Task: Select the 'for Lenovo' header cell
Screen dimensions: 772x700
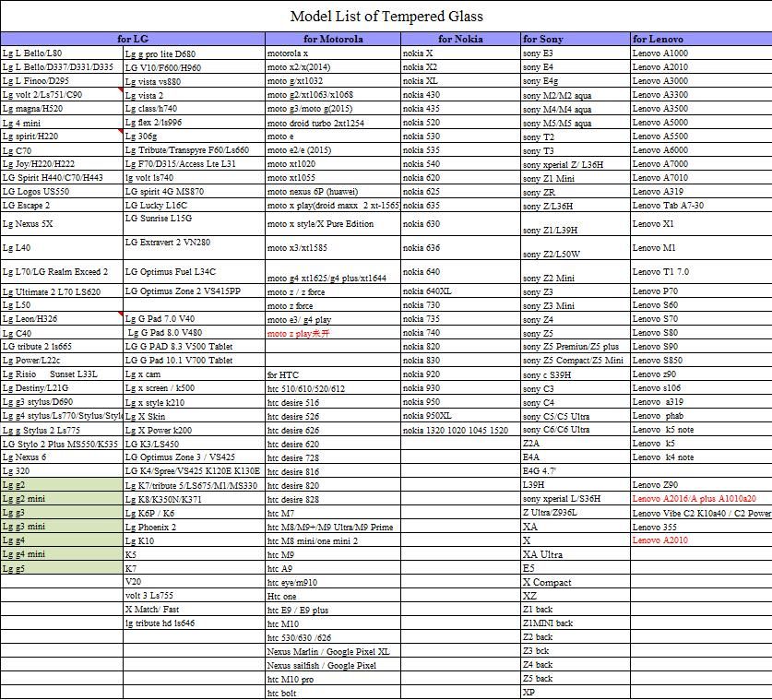Action: pyautogui.click(x=701, y=39)
